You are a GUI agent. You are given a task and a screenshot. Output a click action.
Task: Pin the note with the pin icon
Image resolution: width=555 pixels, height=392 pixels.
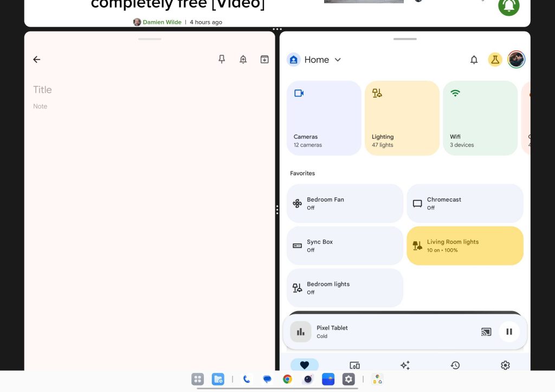pos(222,60)
